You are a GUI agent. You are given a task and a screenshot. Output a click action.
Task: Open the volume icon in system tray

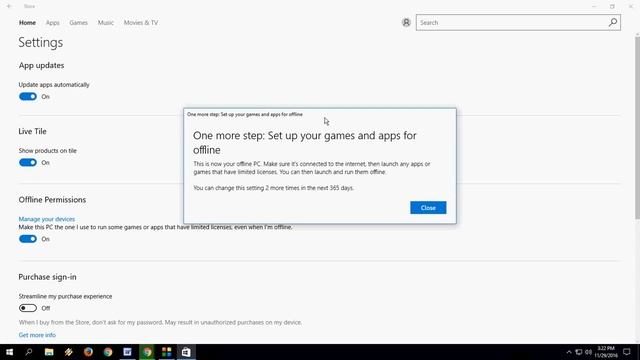click(x=588, y=352)
